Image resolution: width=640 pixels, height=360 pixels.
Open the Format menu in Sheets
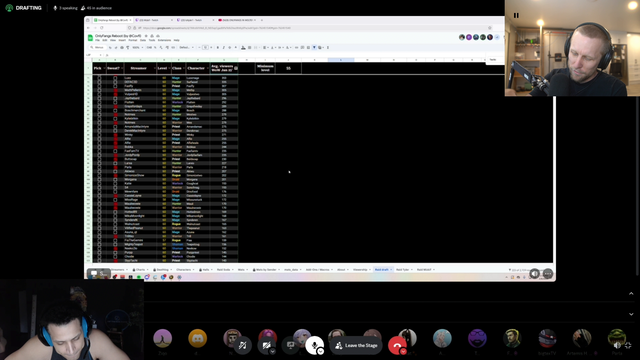click(133, 40)
